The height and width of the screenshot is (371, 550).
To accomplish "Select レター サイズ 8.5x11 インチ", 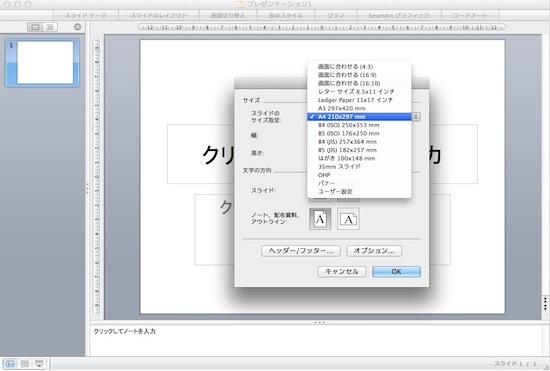I will (359, 92).
